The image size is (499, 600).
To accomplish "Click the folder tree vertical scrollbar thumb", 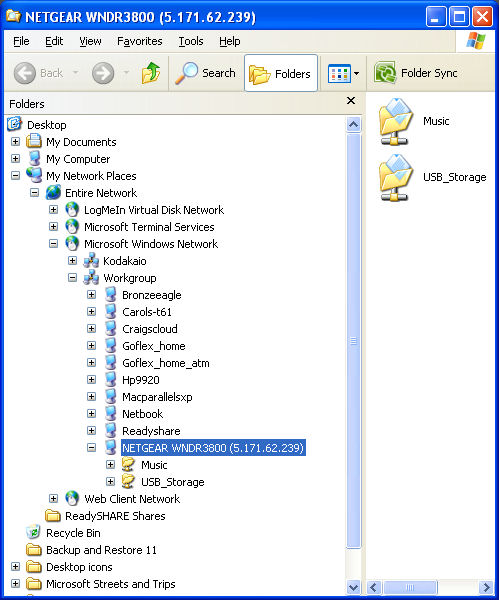I will tap(353, 341).
